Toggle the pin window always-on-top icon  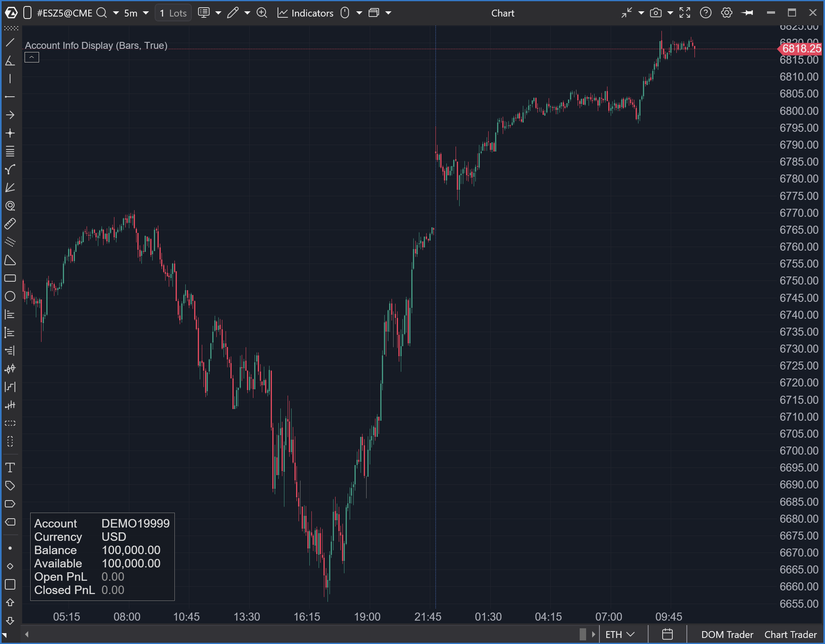click(747, 13)
